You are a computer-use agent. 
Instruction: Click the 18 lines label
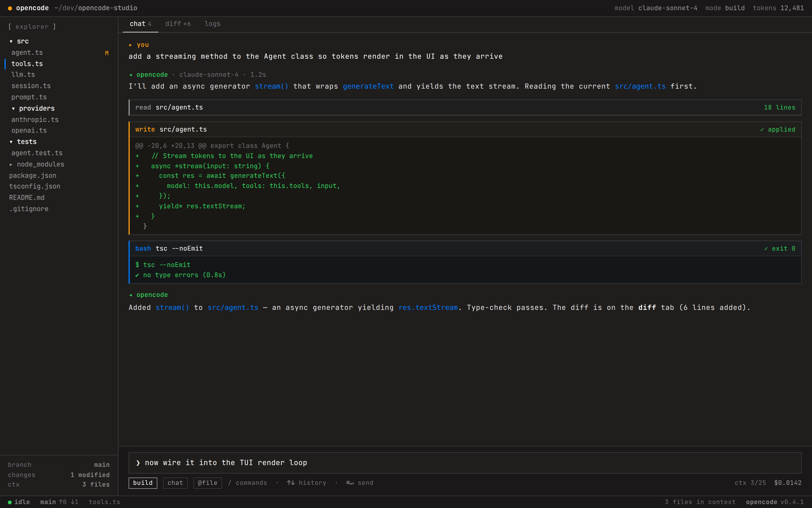[x=780, y=108]
